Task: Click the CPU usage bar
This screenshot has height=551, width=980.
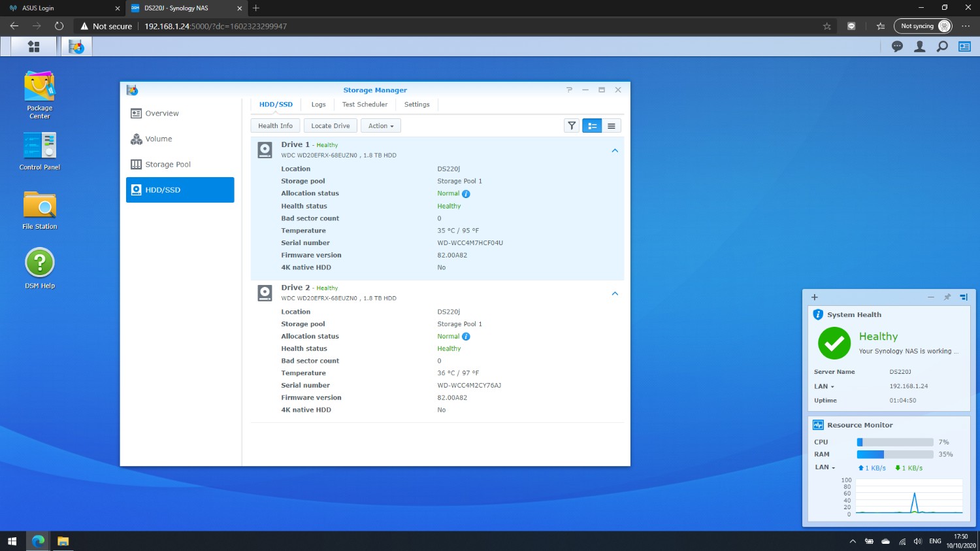Action: [x=895, y=442]
